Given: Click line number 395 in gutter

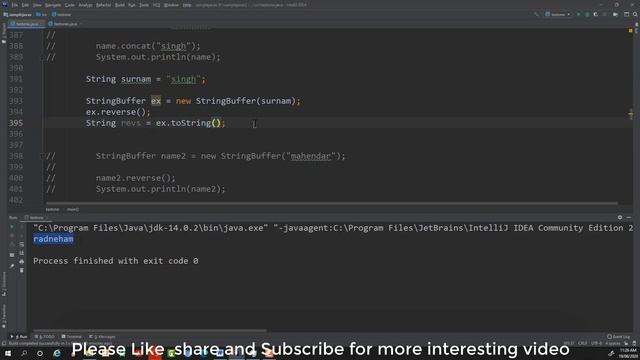Looking at the screenshot, I should point(16,123).
